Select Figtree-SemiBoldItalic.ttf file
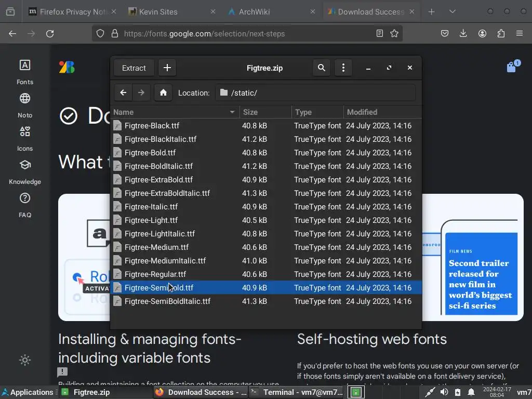 (266, 301)
